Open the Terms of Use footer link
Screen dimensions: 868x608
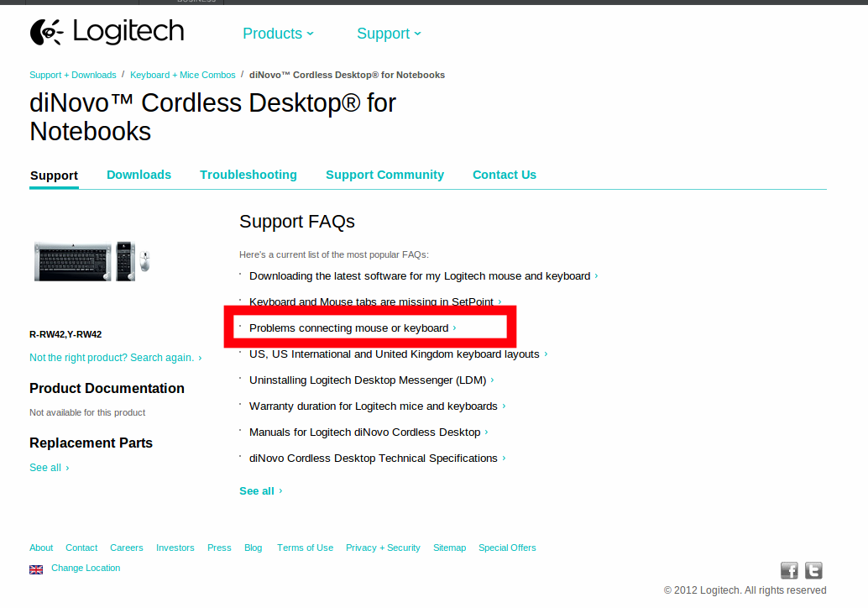click(x=305, y=548)
